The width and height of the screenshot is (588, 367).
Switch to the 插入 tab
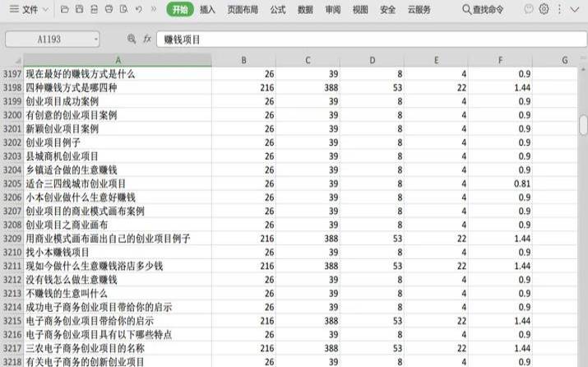click(208, 10)
